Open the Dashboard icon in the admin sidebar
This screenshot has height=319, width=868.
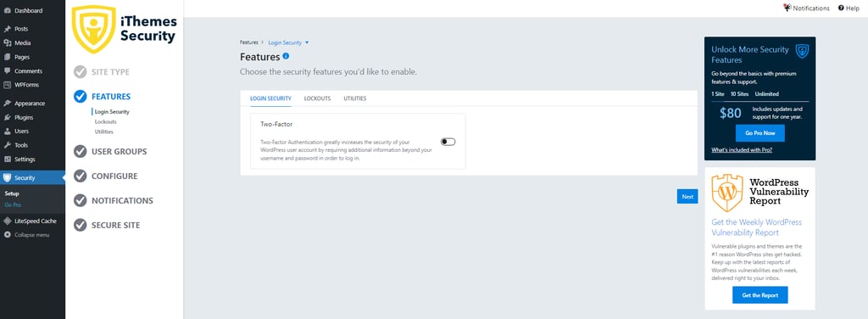click(7, 10)
